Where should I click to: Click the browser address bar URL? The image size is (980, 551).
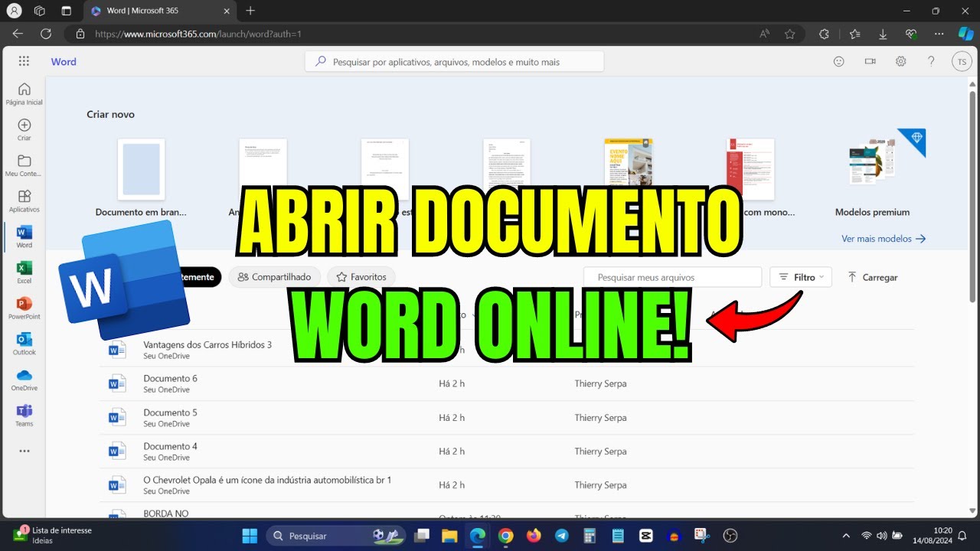tap(198, 34)
